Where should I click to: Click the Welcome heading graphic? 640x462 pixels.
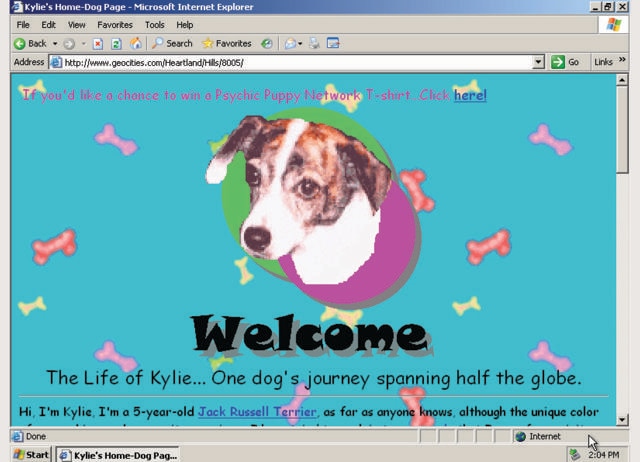pyautogui.click(x=313, y=336)
